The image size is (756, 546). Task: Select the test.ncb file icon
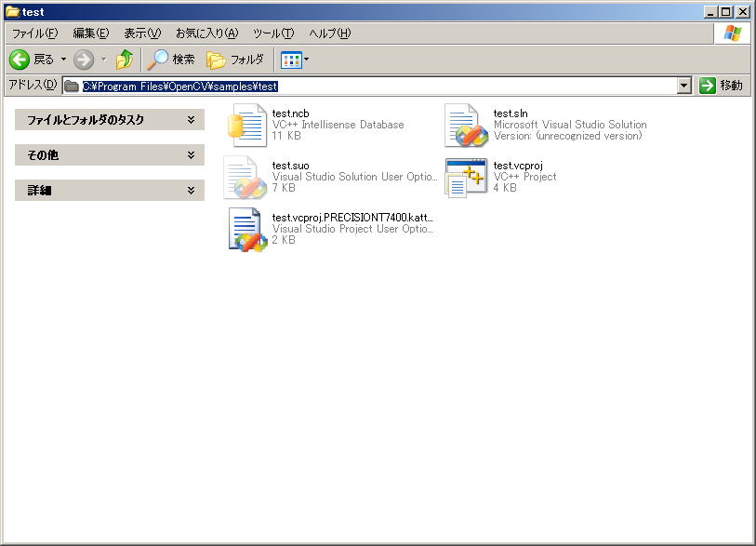coord(246,126)
